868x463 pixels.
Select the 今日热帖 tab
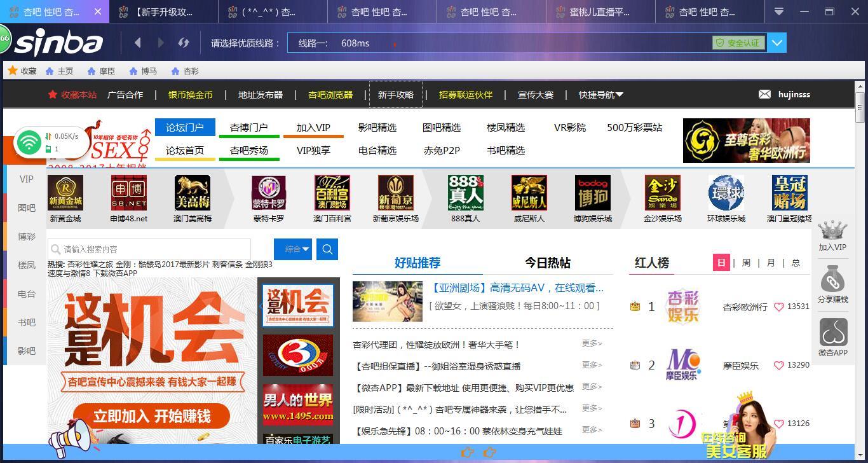click(x=548, y=263)
